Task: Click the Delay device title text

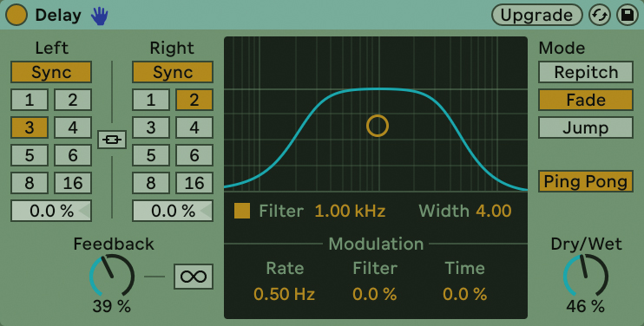Action: pyautogui.click(x=58, y=15)
